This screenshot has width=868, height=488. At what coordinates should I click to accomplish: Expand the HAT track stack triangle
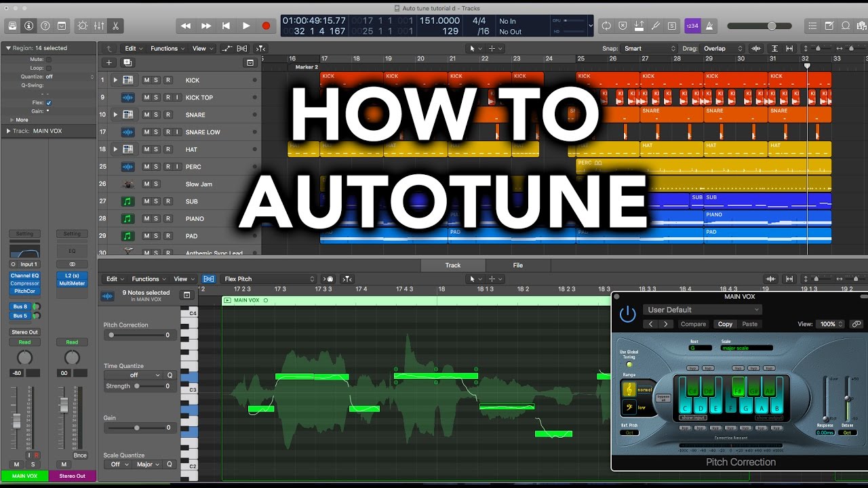click(x=115, y=149)
